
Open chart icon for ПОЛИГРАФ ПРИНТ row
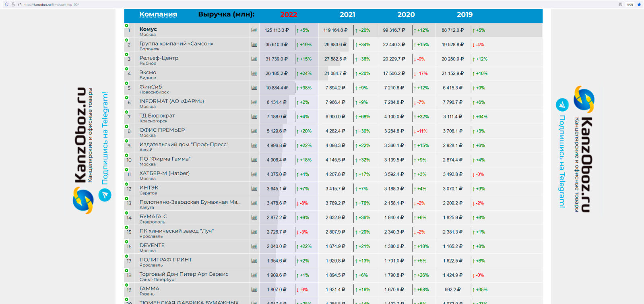pos(254,261)
